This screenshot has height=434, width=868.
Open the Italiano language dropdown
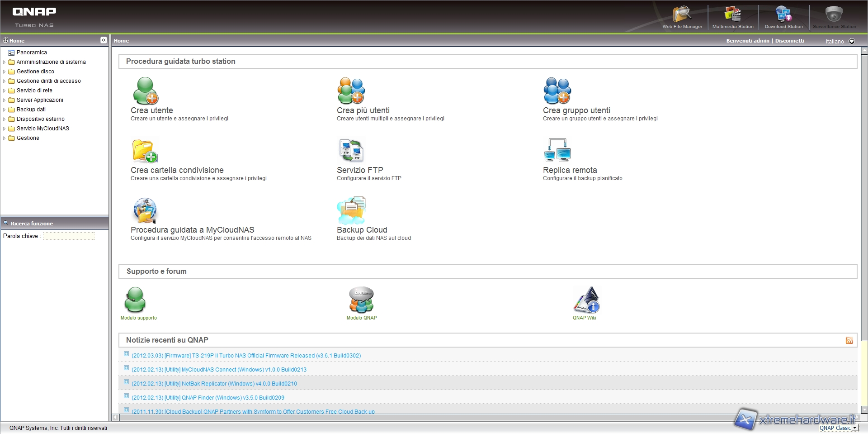(x=852, y=41)
